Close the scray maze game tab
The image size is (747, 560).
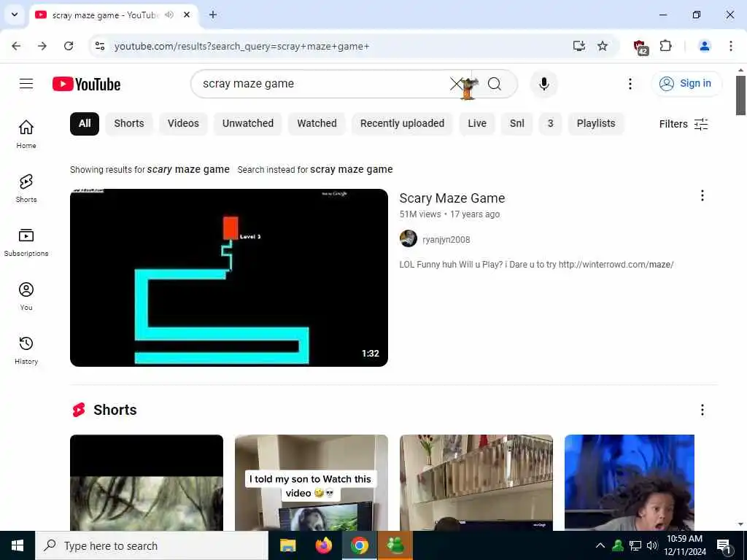pyautogui.click(x=187, y=15)
